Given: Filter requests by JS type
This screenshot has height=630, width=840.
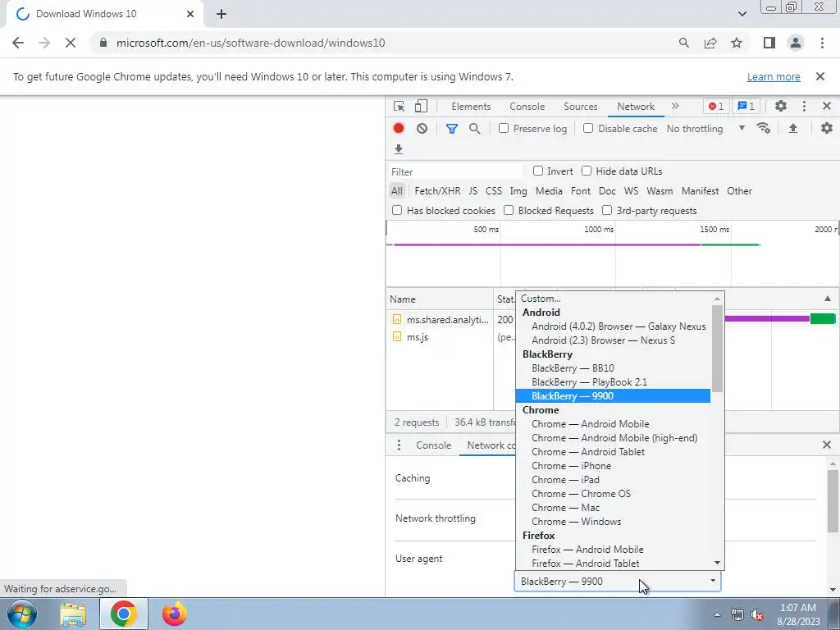Looking at the screenshot, I should [472, 190].
